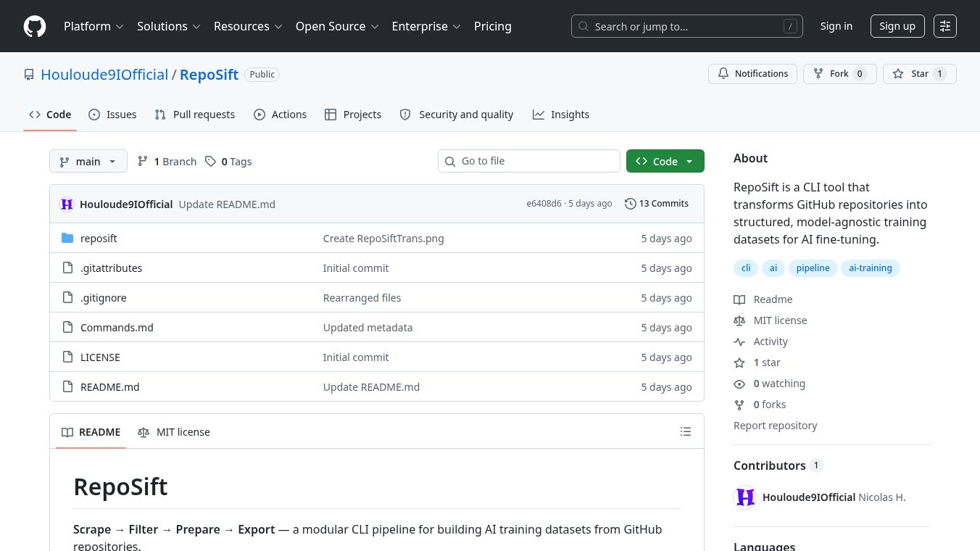
Task: Open the ai-training topic tag
Action: tap(871, 268)
